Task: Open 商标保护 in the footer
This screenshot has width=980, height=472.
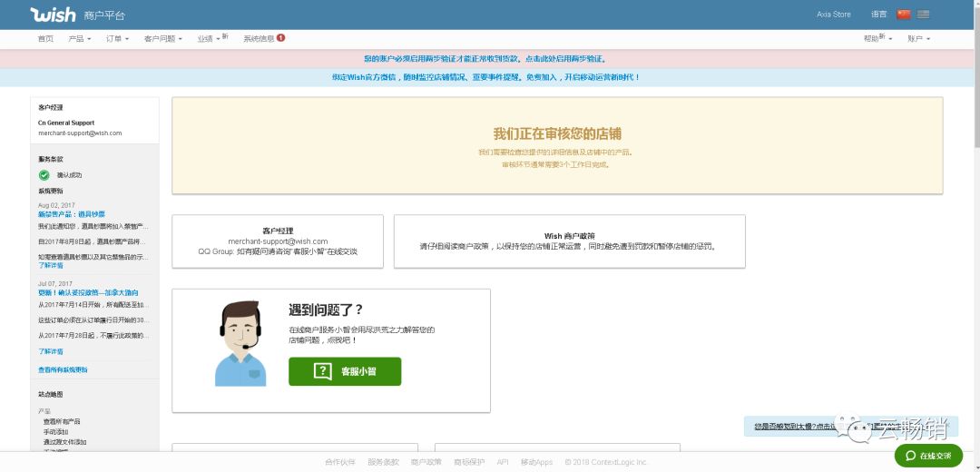Action: point(469,463)
